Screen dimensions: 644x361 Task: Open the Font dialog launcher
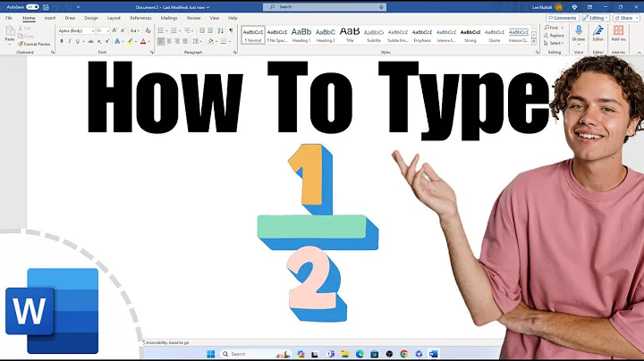tap(152, 53)
